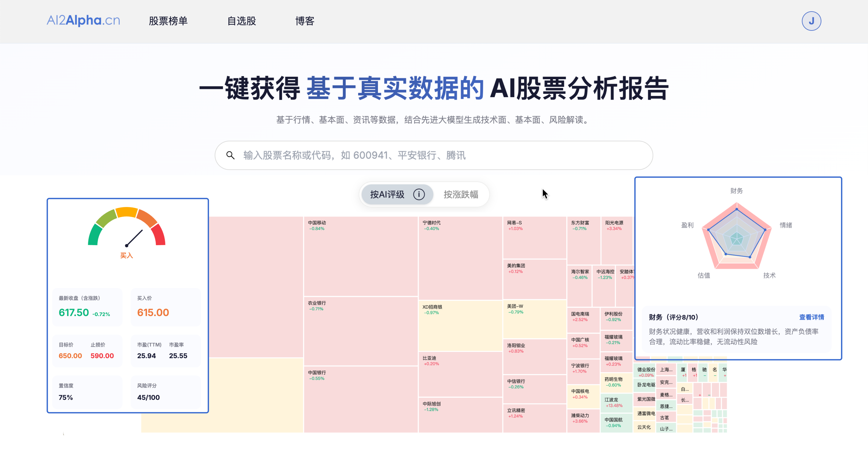Select the 美团-W tile
The image size is (868, 452).
tap(534, 319)
